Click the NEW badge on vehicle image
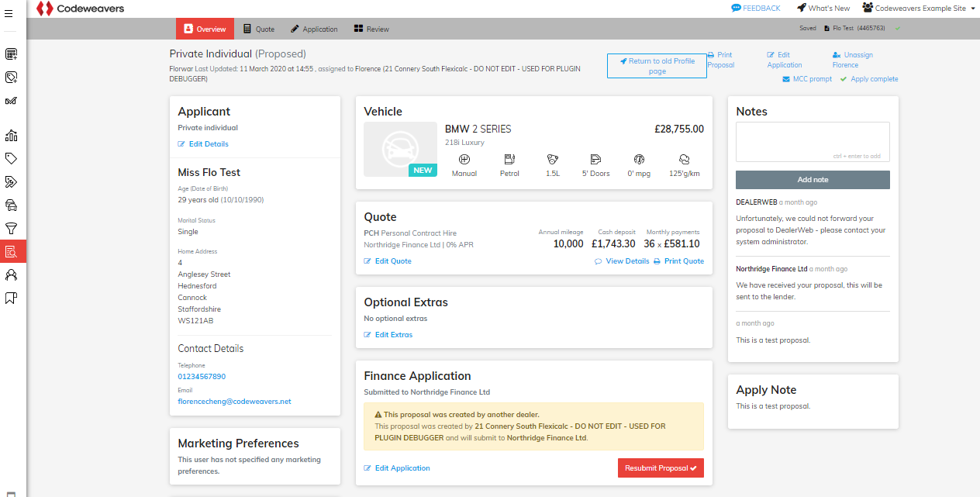980x497 pixels. pos(423,171)
